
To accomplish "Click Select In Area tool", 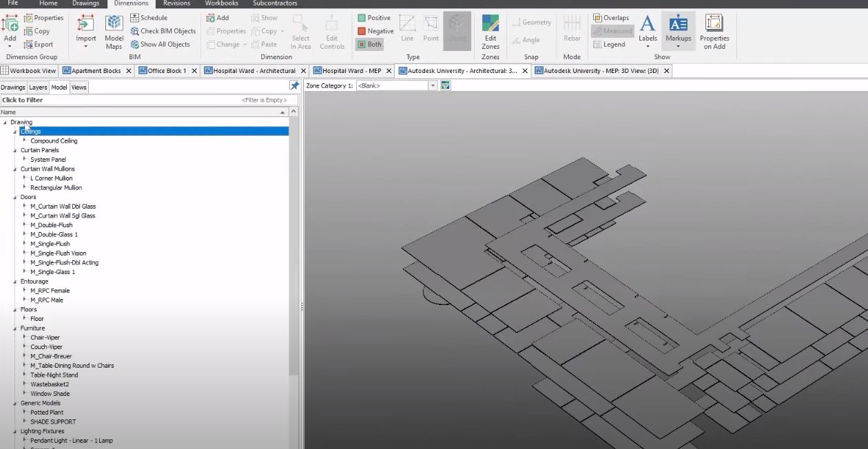I will tap(300, 32).
